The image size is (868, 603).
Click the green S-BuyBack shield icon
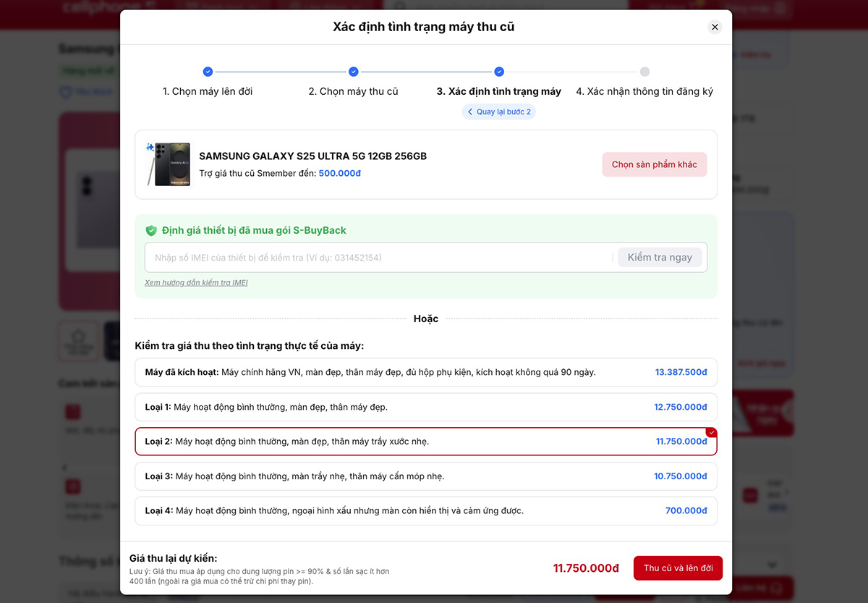(151, 230)
